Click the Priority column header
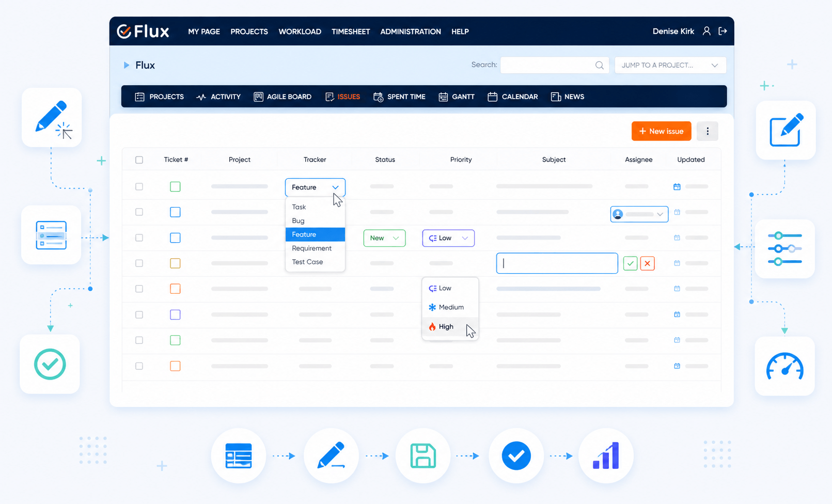 click(x=461, y=160)
